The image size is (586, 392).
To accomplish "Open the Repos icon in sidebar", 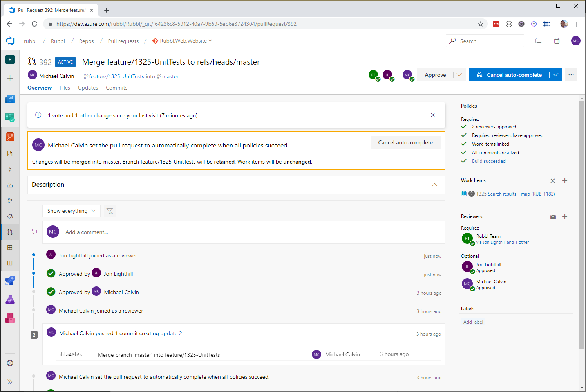I will 10,137.
